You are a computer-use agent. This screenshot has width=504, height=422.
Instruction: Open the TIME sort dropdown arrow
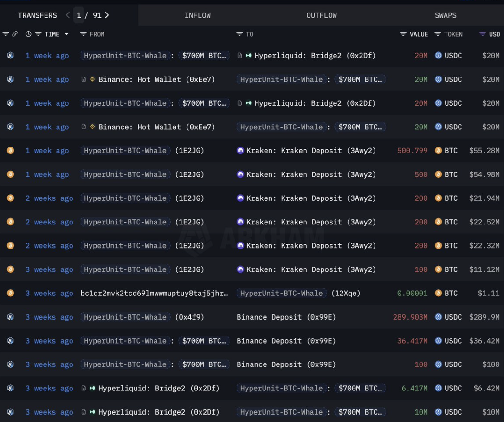(66, 34)
